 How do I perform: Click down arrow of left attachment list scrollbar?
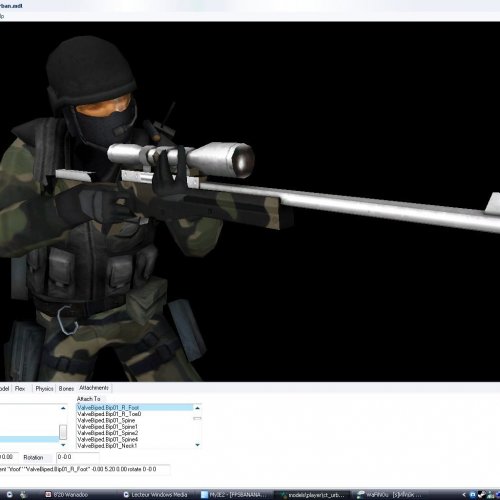click(63, 445)
